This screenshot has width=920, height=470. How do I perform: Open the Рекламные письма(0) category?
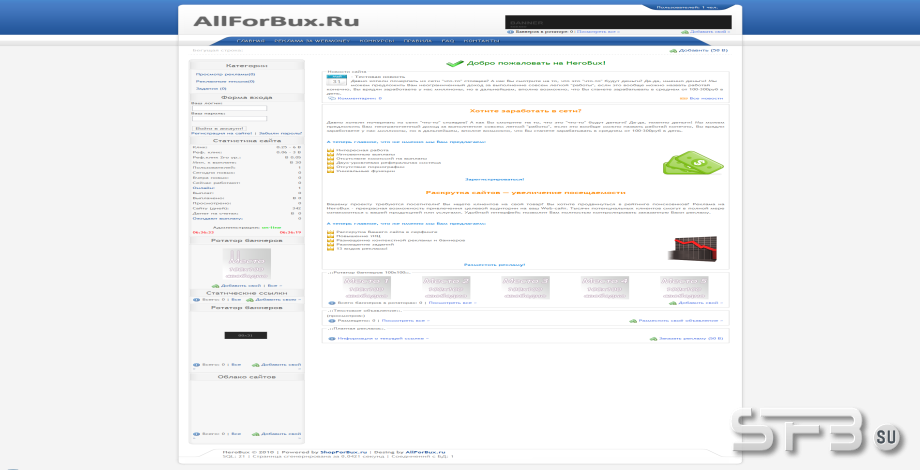click(225, 82)
